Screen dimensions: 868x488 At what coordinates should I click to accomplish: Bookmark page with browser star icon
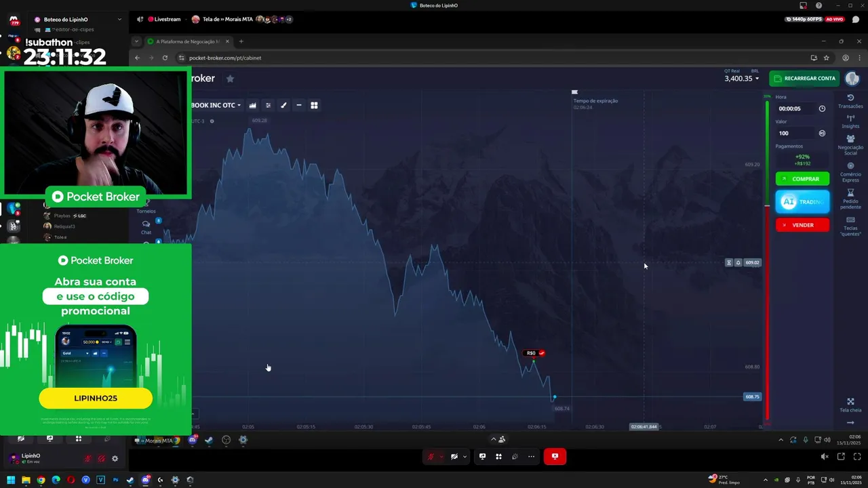point(825,58)
